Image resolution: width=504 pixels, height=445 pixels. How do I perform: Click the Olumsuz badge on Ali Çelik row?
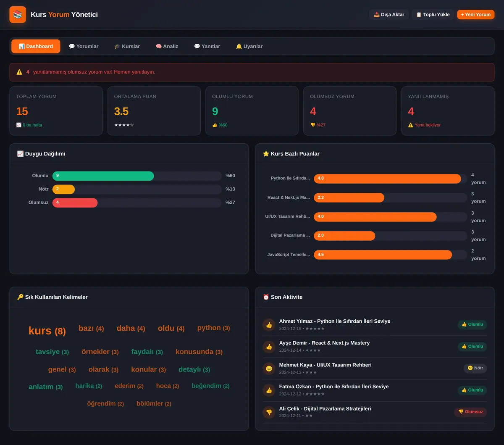pyautogui.click(x=470, y=412)
